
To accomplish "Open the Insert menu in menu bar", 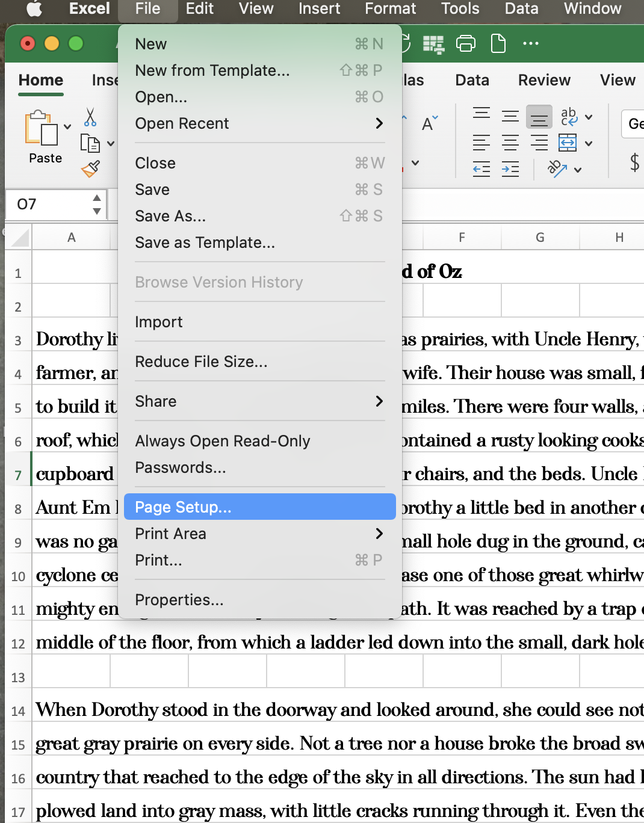I will [x=320, y=8].
